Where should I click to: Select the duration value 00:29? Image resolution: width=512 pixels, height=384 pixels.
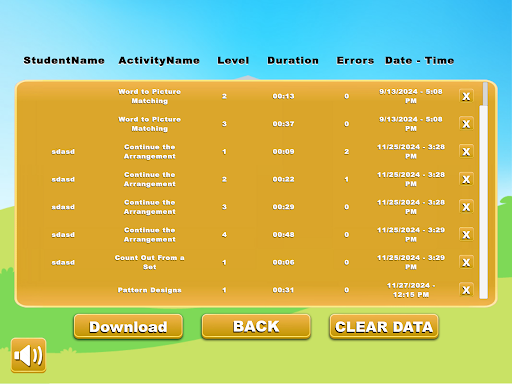(283, 207)
